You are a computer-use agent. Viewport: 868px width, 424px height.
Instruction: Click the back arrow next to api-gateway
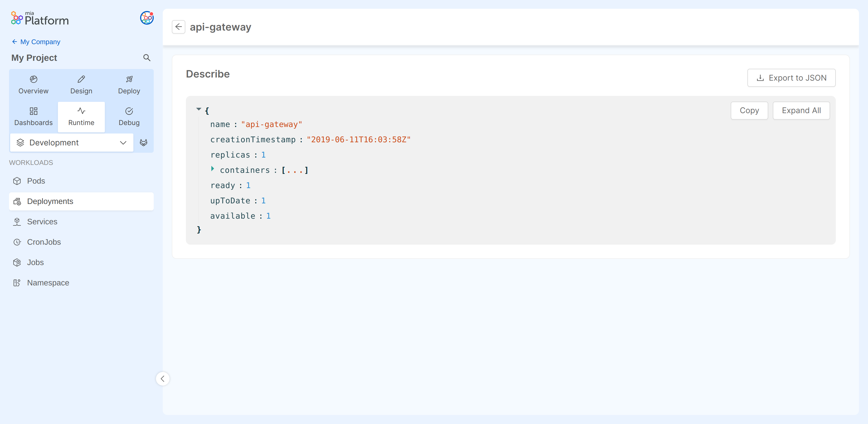[178, 27]
